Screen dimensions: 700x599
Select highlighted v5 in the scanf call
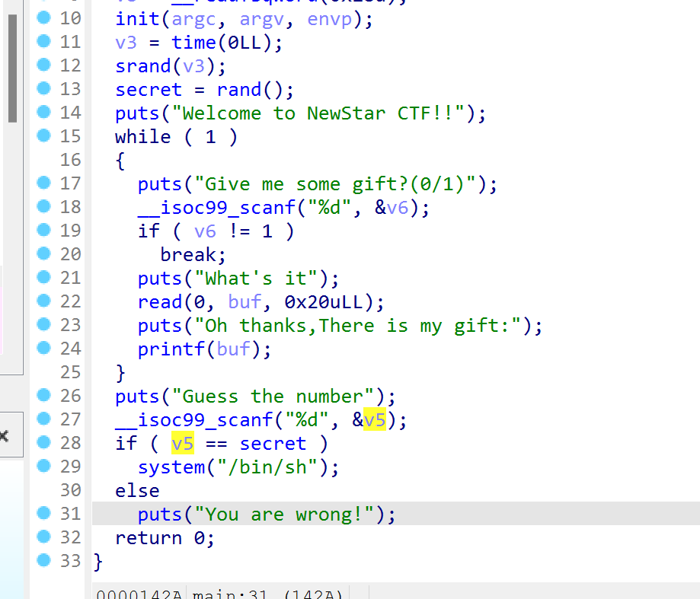tap(375, 420)
